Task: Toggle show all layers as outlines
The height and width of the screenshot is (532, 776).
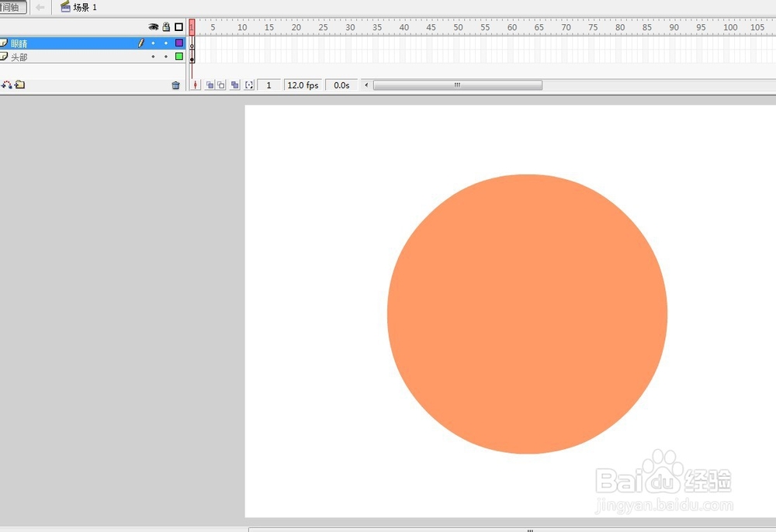Action: click(178, 26)
